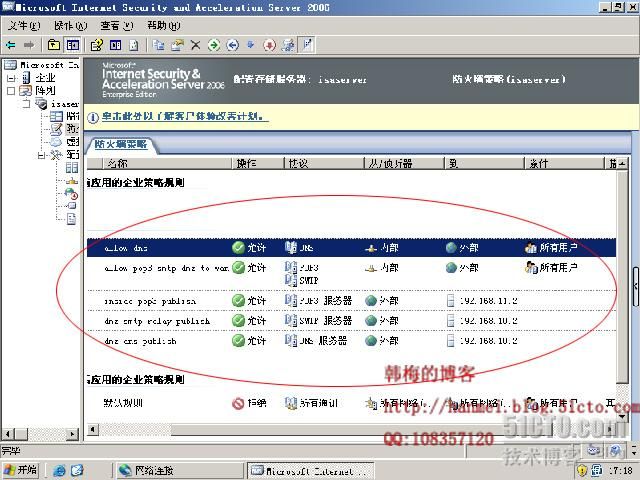Click the security shield tray icon
Viewport: 640px width, 480px height.
click(x=582, y=470)
